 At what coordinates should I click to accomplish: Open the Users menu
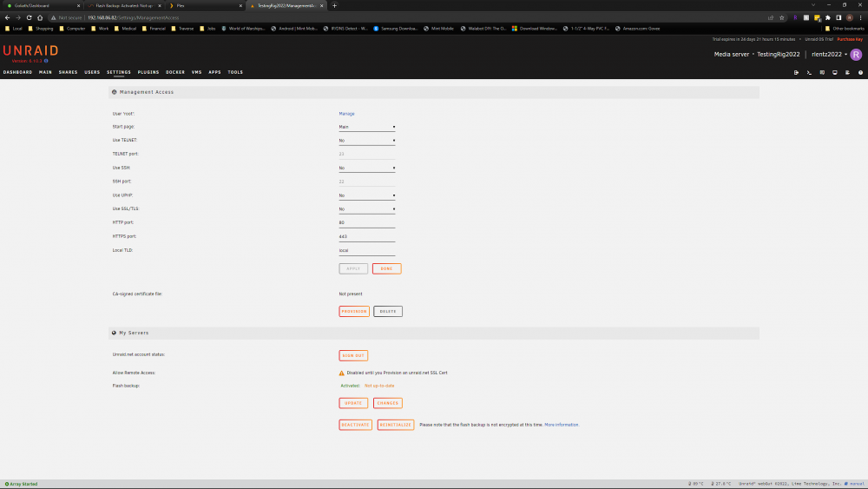pyautogui.click(x=92, y=72)
